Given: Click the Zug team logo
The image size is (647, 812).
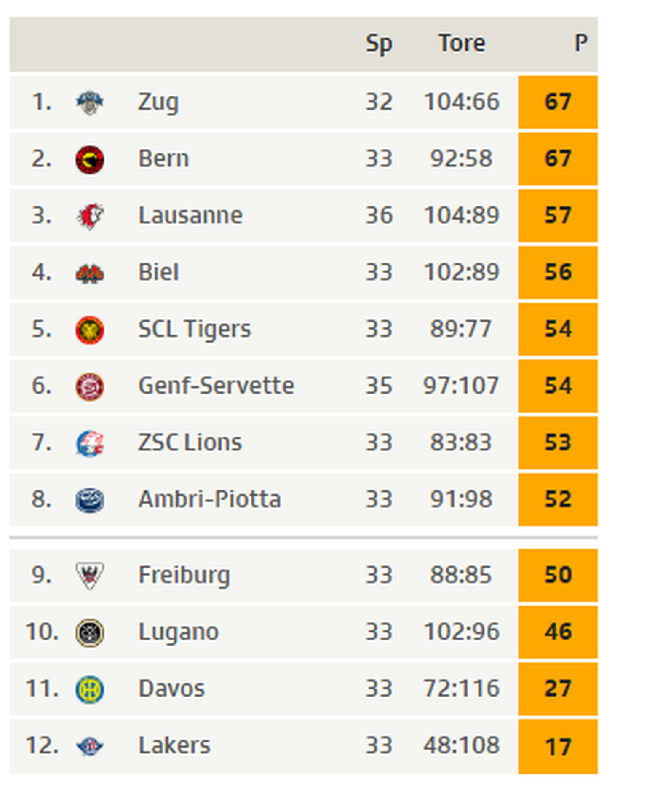Looking at the screenshot, I should (x=90, y=102).
